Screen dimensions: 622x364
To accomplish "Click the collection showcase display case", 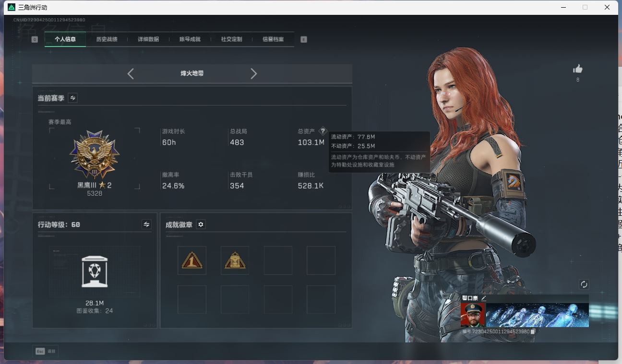I will pos(95,271).
